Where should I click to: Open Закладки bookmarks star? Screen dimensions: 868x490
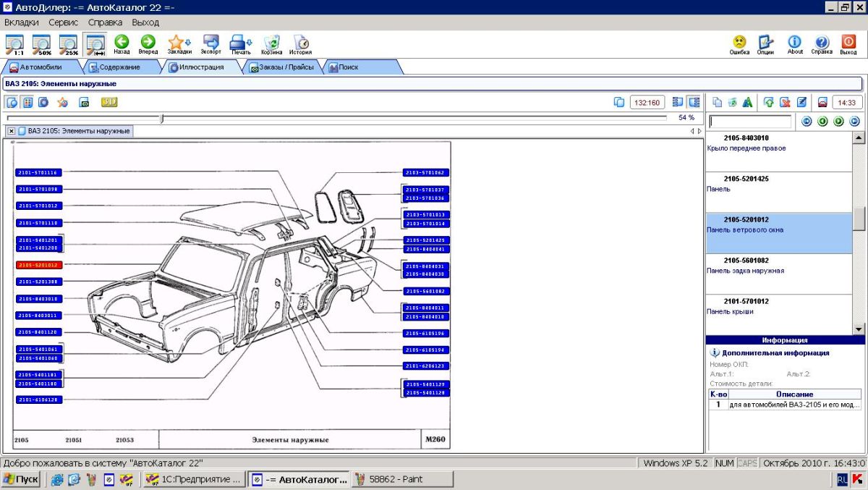click(x=179, y=44)
